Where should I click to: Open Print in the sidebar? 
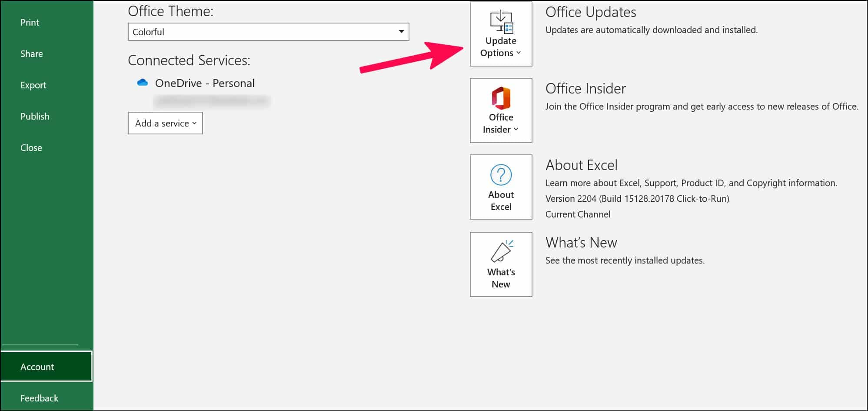30,23
